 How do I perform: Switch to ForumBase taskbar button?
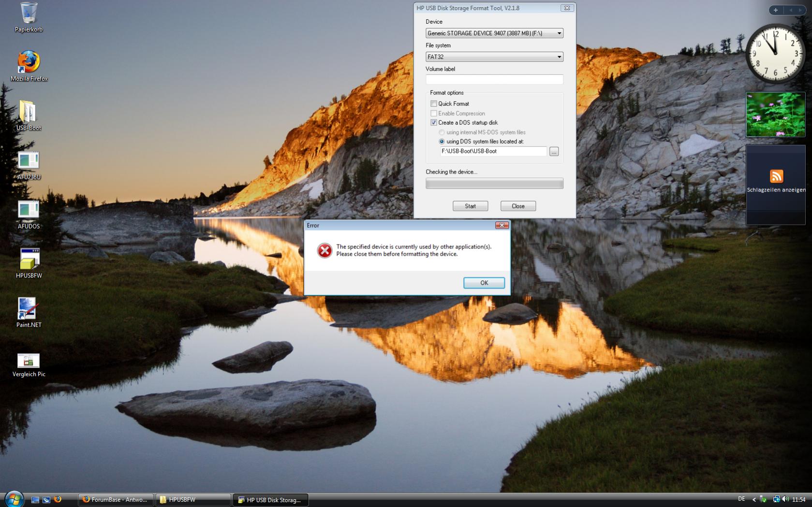[116, 500]
